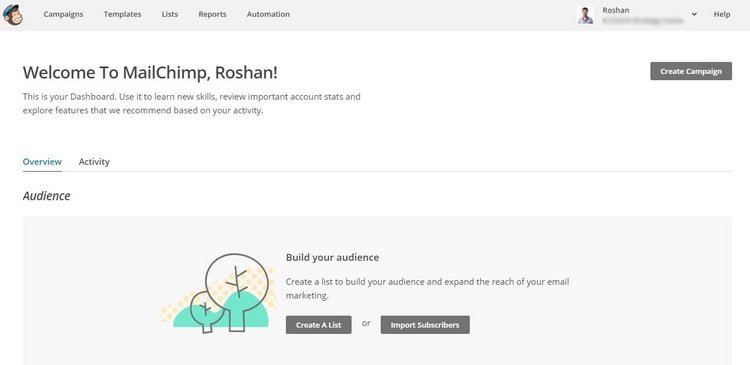
Task: Switch to the Activity tab
Action: point(94,162)
